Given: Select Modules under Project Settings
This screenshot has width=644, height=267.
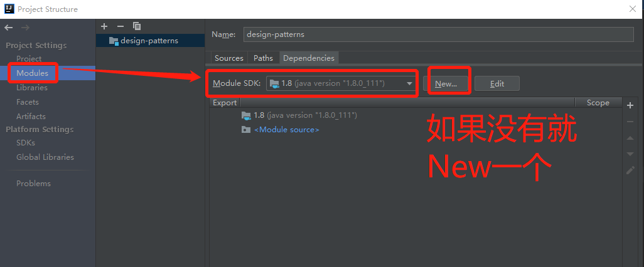Looking at the screenshot, I should point(48,73).
